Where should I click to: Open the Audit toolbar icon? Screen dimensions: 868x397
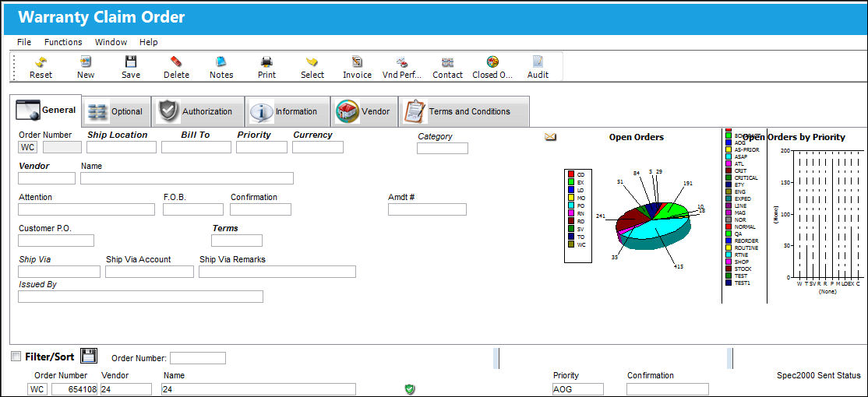tap(538, 68)
